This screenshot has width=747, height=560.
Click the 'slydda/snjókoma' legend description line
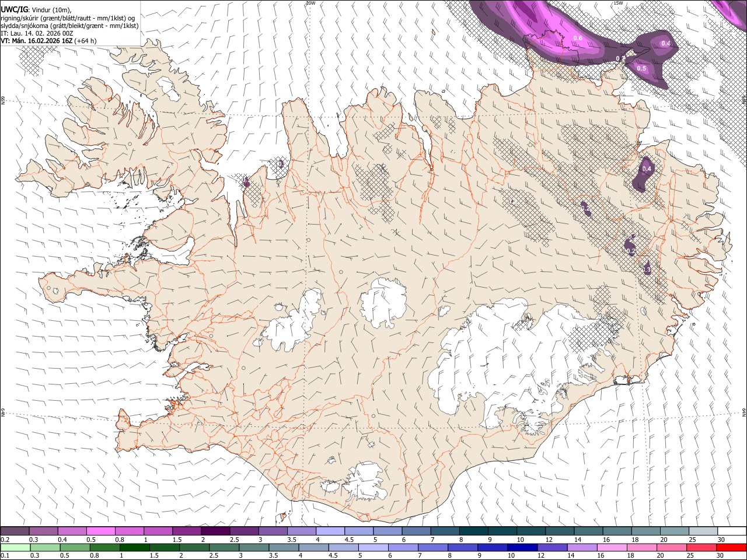pyautogui.click(x=69, y=26)
